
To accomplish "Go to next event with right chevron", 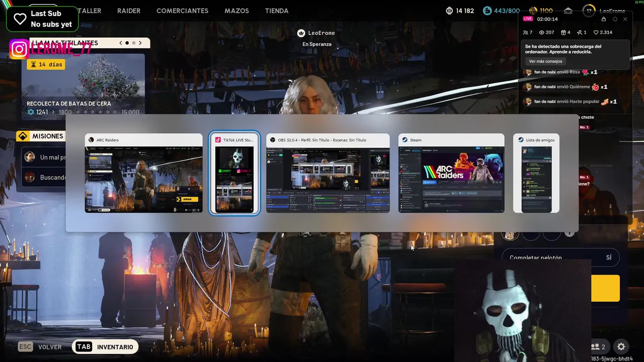I will [x=140, y=43].
